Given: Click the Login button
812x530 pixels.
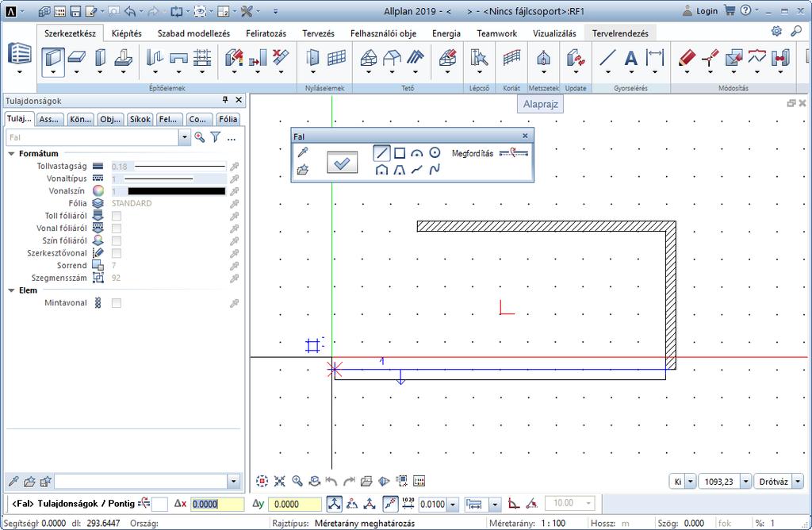Looking at the screenshot, I should pyautogui.click(x=700, y=11).
